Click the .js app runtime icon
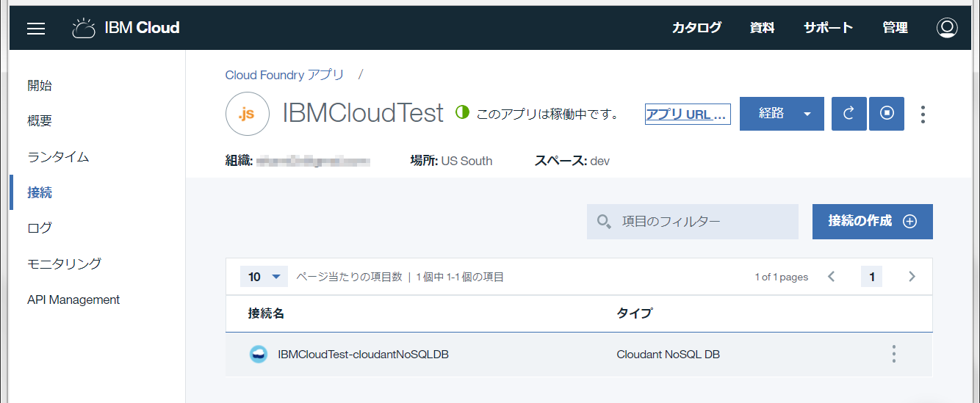 [x=248, y=114]
